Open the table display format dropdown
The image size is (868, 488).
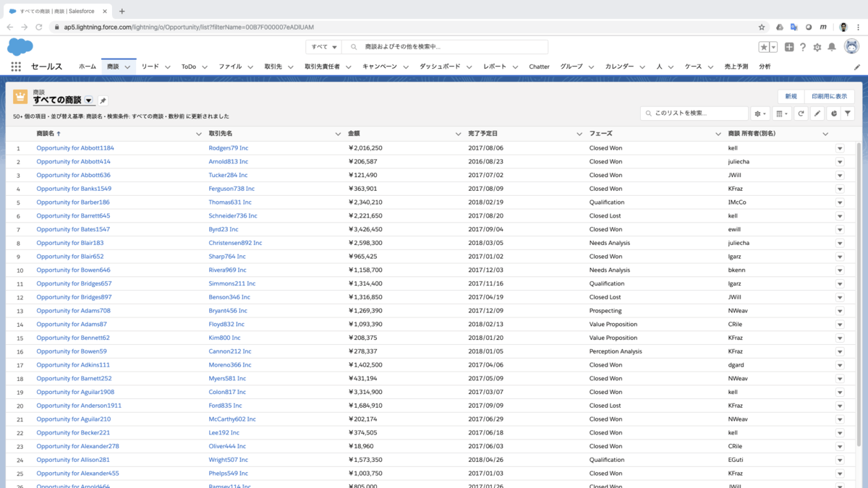[x=782, y=114]
